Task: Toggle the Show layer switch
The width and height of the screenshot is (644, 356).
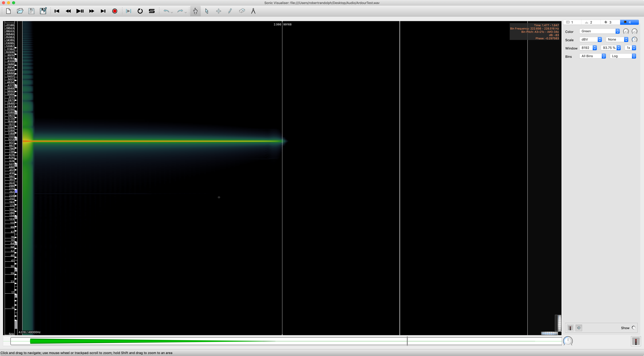Action: click(634, 328)
